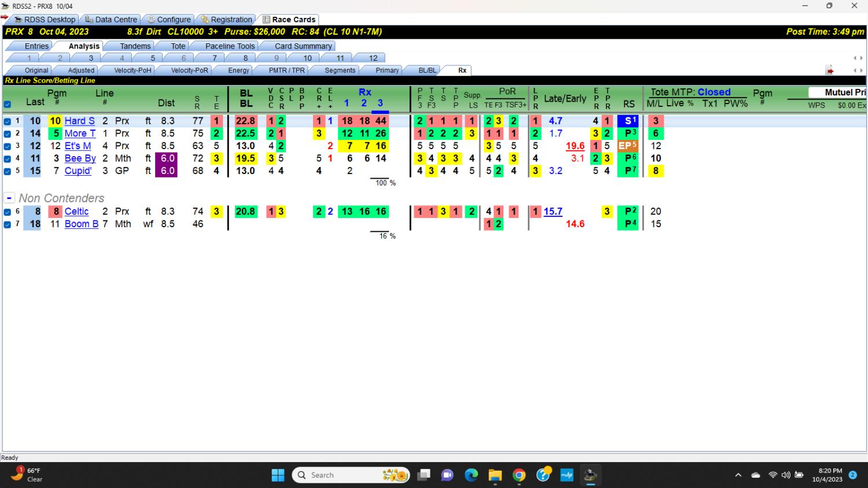Open the Boom B horse link
This screenshot has width=868, height=488.
pyautogui.click(x=81, y=224)
